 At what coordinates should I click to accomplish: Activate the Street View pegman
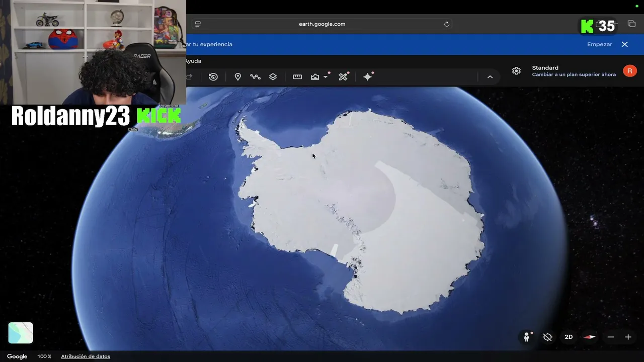527,337
